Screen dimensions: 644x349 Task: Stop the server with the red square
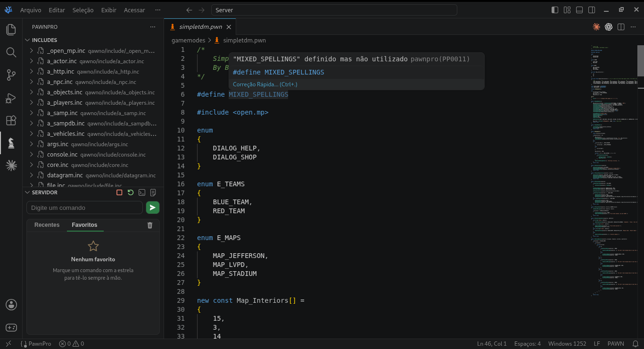119,192
